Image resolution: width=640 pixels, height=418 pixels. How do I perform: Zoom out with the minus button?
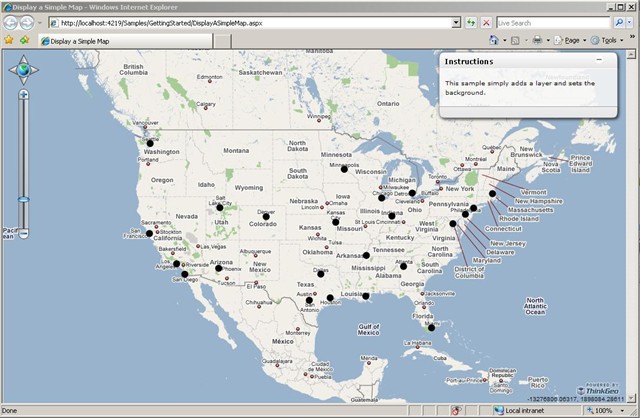point(24,234)
